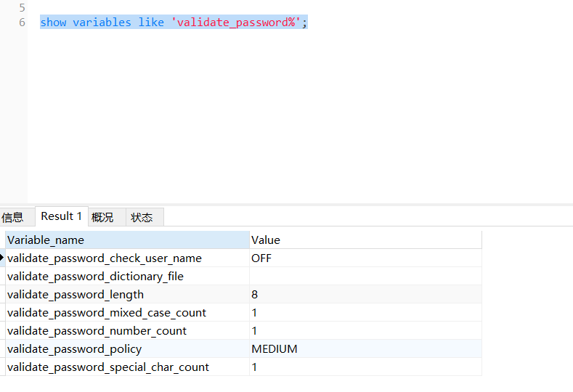Viewport: 573px width, 392px height.
Task: Open the 概况 tab
Action: click(107, 217)
